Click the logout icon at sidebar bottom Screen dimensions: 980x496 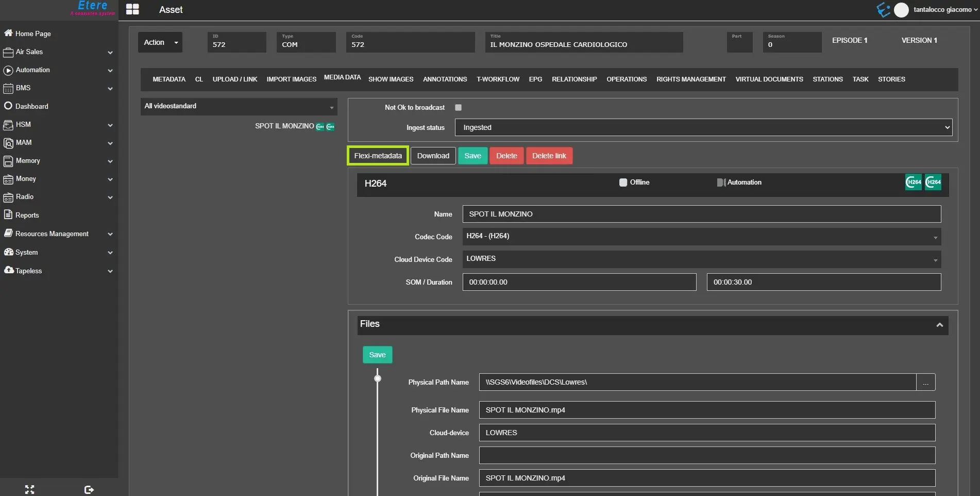pyautogui.click(x=89, y=489)
